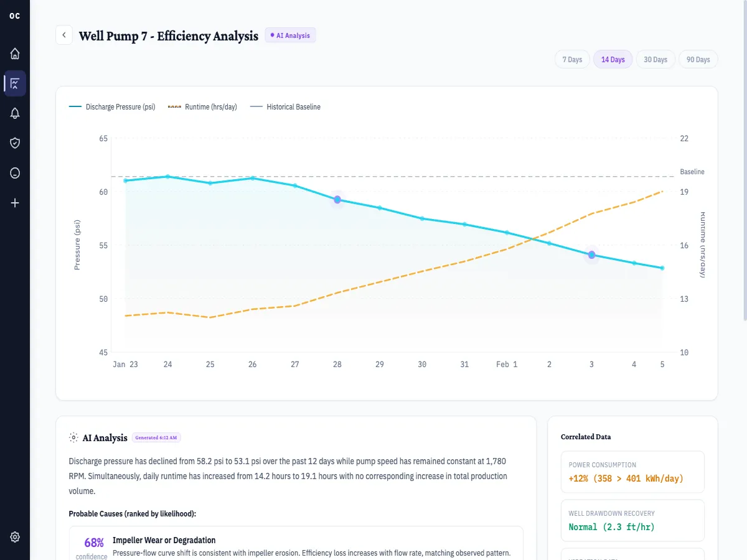The height and width of the screenshot is (560, 747).
Task: Click Probable Causes ranked by likelihood heading
Action: pyautogui.click(x=133, y=513)
